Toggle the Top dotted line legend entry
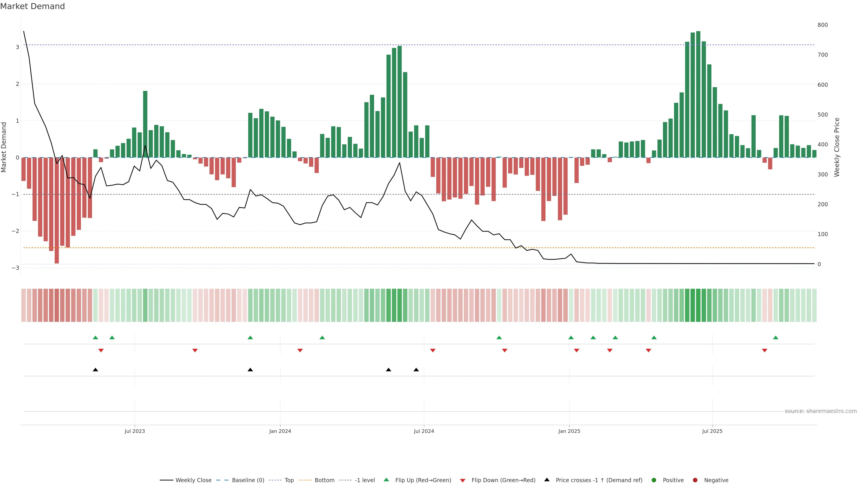868x488 pixels. [289, 480]
